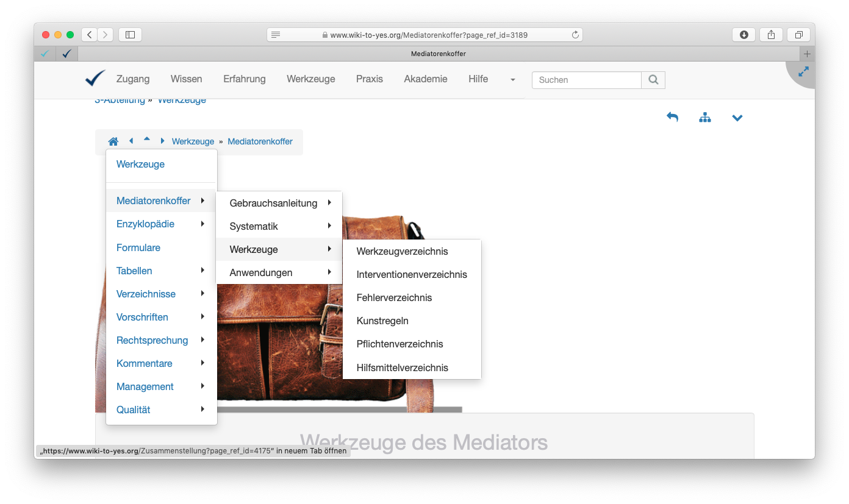Viewport: 849px width, 504px height.
Task: Click Safari share icon
Action: click(x=771, y=35)
